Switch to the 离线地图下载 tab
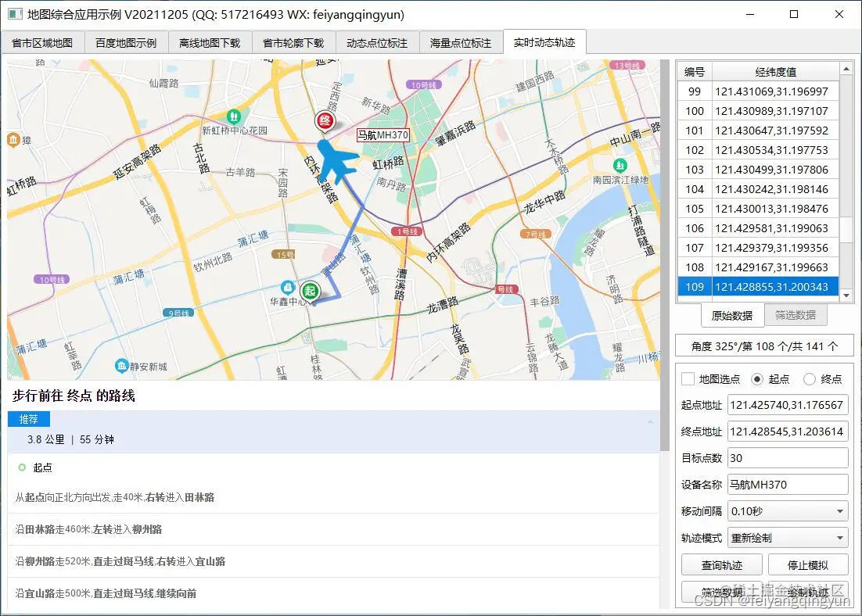The image size is (862, 616). tap(208, 43)
